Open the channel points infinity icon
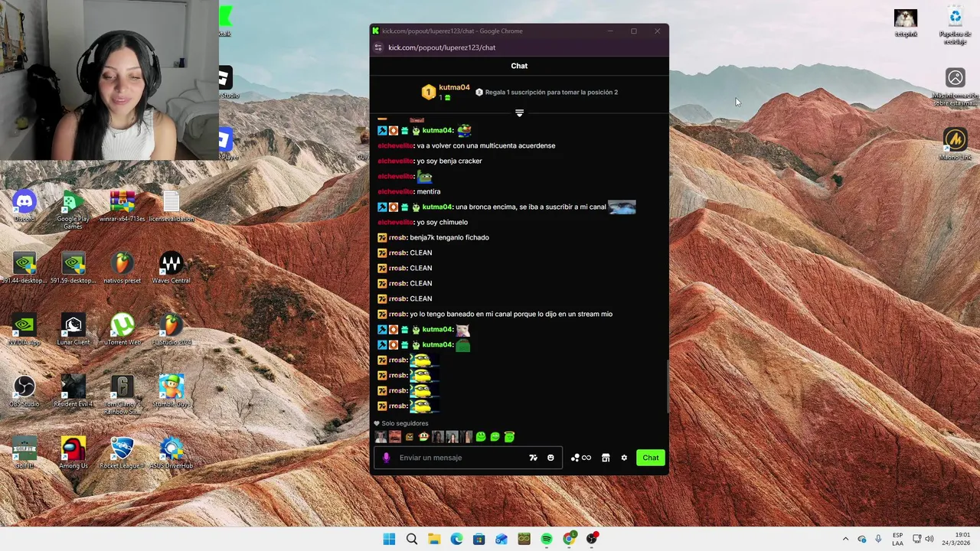The width and height of the screenshot is (980, 551). point(581,458)
